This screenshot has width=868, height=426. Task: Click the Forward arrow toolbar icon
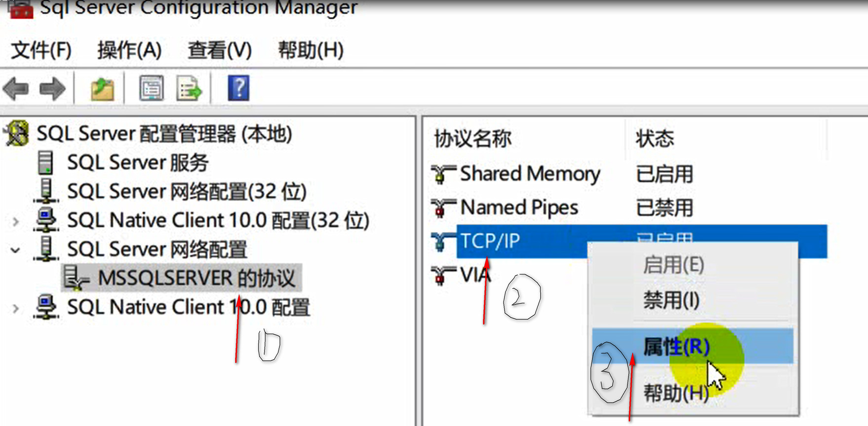(52, 89)
